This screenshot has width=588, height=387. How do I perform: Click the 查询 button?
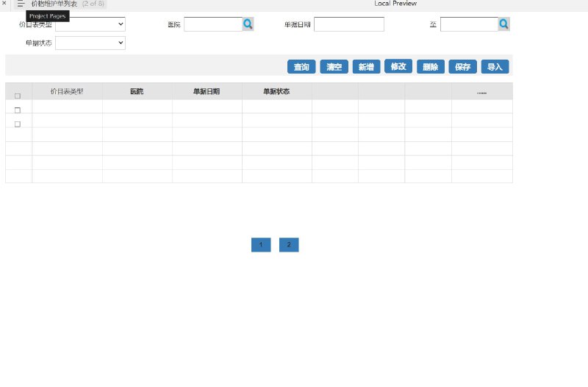[x=301, y=67]
